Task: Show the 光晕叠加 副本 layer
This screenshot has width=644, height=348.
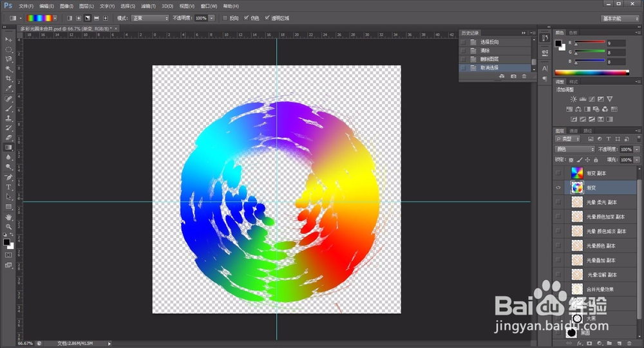Action: pos(558,260)
